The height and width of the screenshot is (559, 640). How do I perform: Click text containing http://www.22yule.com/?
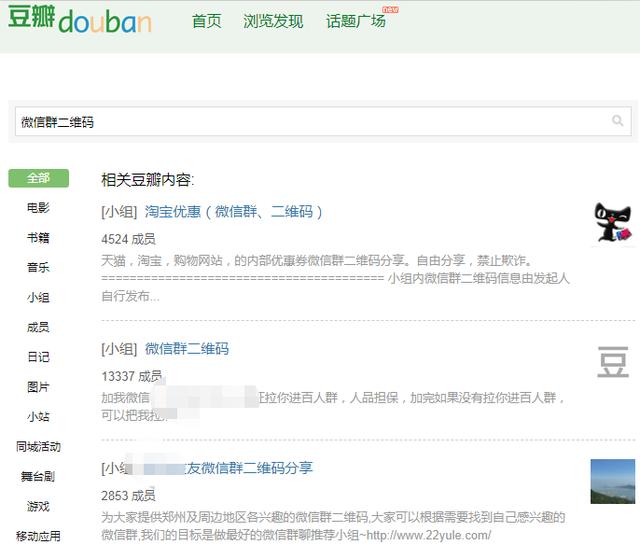pyautogui.click(x=296, y=535)
